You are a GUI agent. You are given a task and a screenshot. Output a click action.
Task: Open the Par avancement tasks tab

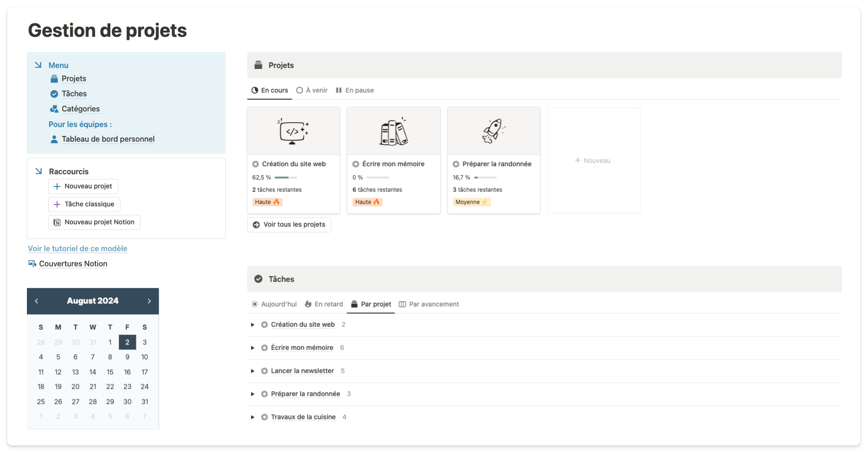pos(429,304)
